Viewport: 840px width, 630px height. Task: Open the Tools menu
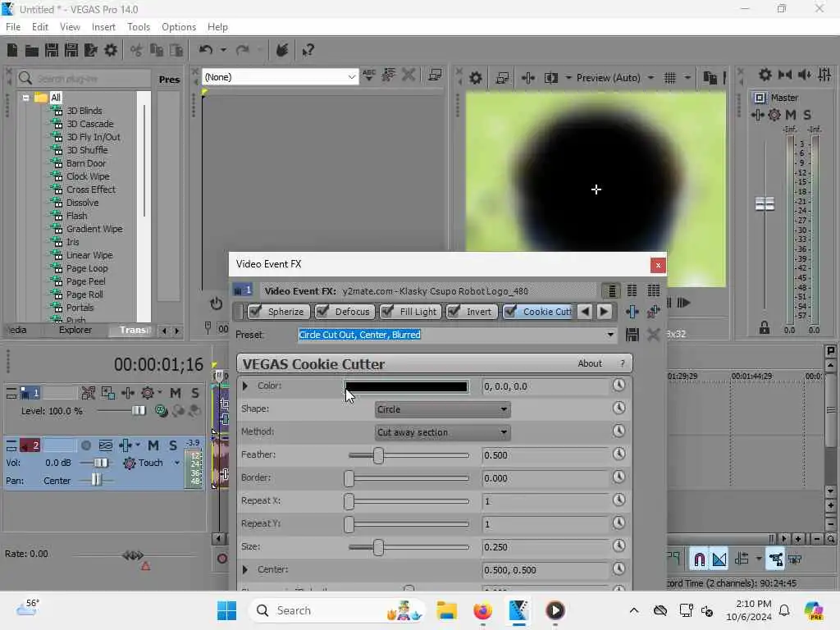pos(138,27)
